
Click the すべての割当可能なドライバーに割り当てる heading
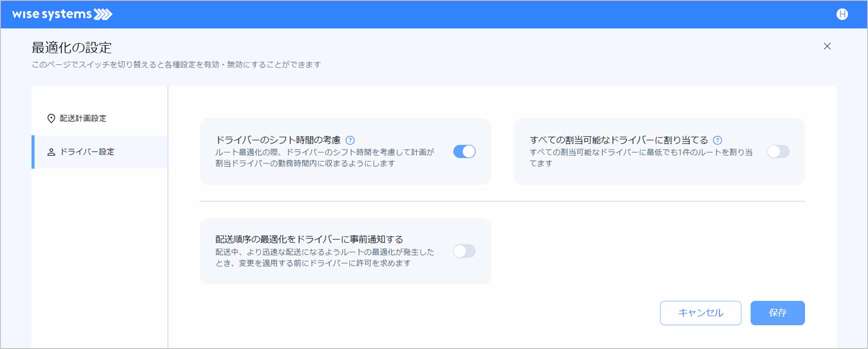click(618, 140)
